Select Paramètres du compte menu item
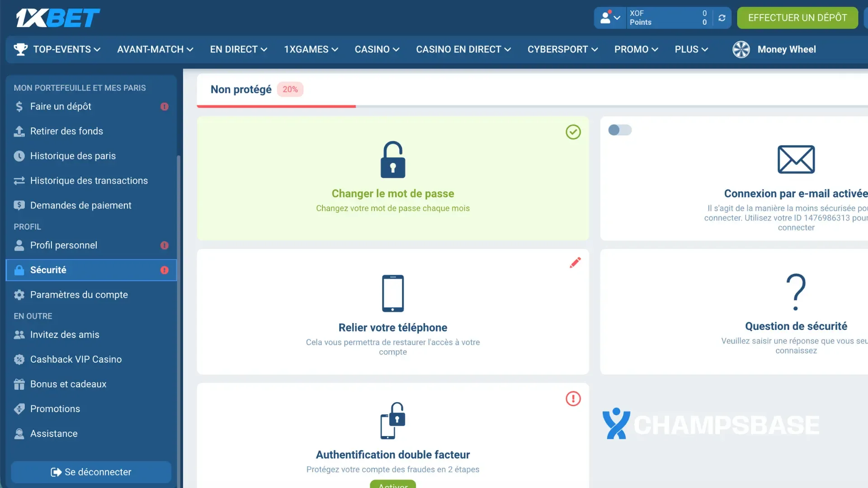The width and height of the screenshot is (868, 488). (x=79, y=295)
